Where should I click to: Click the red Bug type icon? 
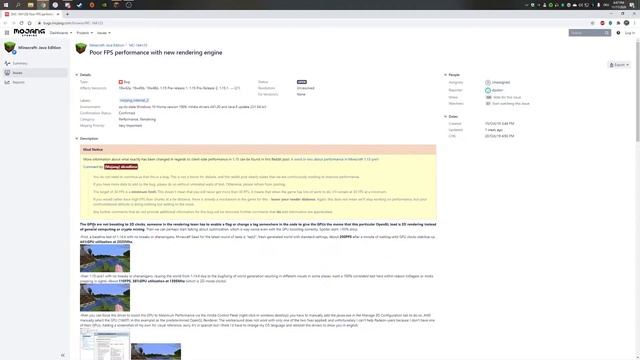coord(121,82)
